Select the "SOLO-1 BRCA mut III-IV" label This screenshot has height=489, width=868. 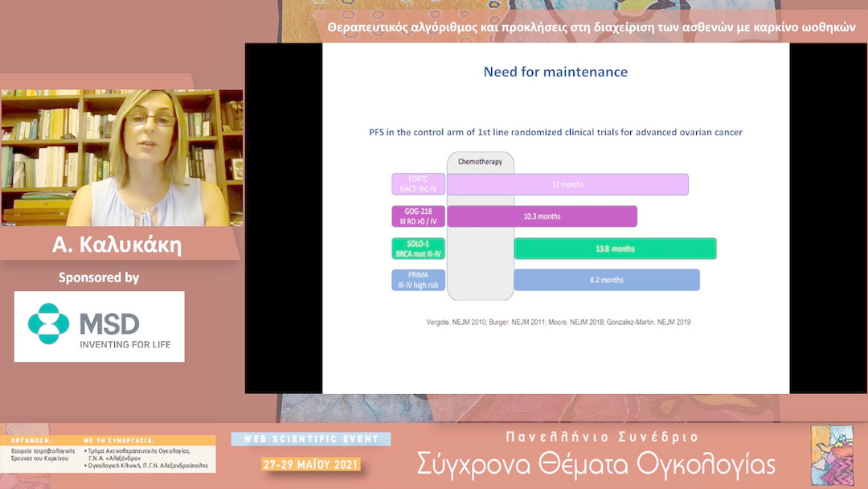(419, 249)
